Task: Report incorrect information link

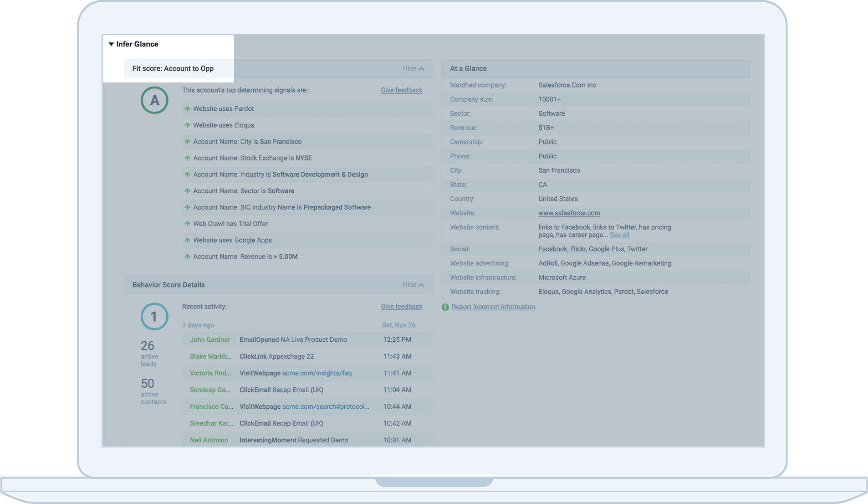Action: [x=493, y=307]
